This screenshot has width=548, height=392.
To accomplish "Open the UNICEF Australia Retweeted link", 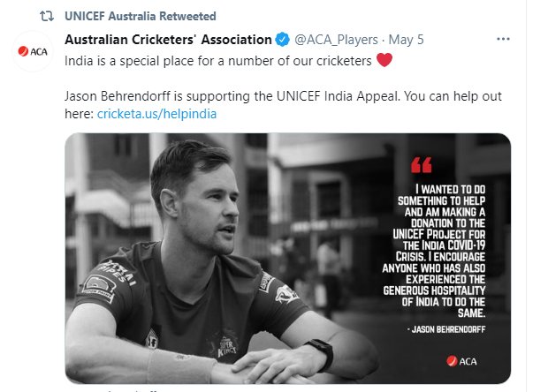I will tap(141, 16).
